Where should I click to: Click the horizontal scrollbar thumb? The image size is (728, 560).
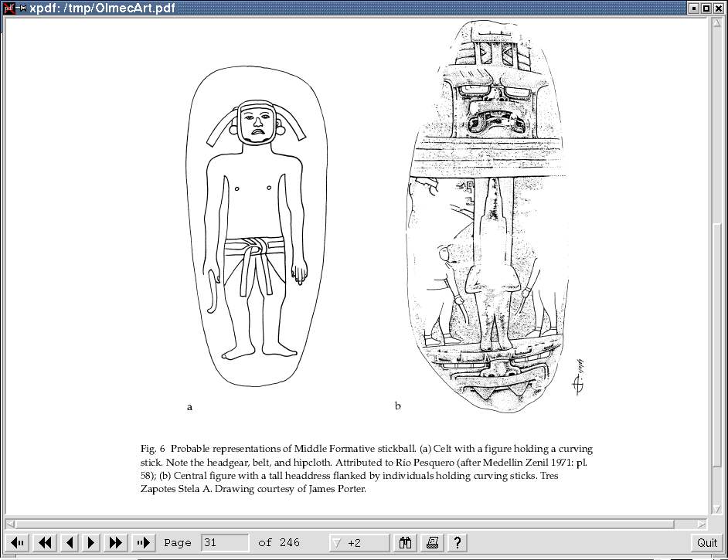345,524
